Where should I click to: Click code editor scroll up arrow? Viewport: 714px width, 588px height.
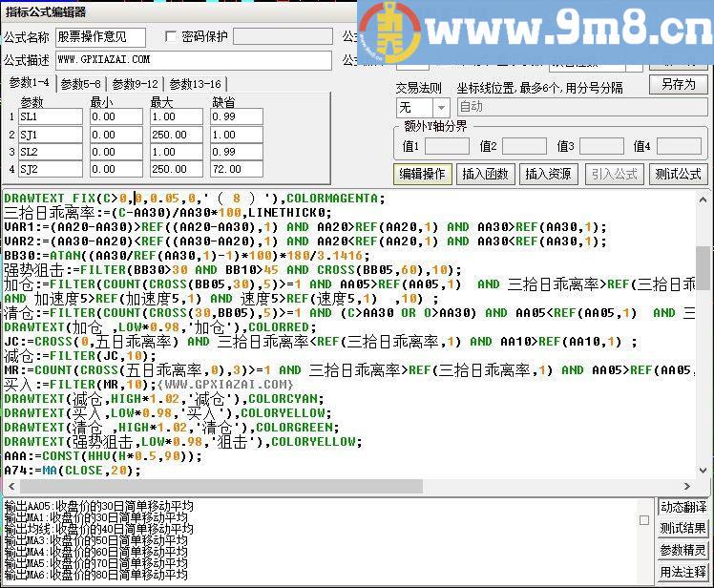703,199
